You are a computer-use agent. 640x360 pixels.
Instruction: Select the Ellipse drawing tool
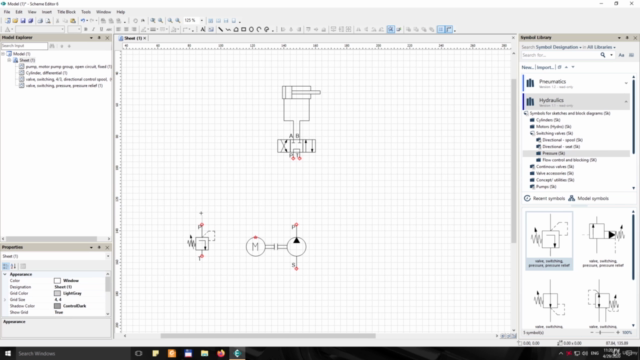251,29
